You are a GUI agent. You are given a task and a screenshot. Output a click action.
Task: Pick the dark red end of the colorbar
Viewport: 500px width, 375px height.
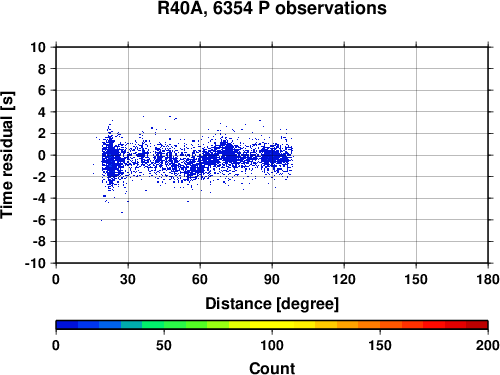pyautogui.click(x=477, y=325)
